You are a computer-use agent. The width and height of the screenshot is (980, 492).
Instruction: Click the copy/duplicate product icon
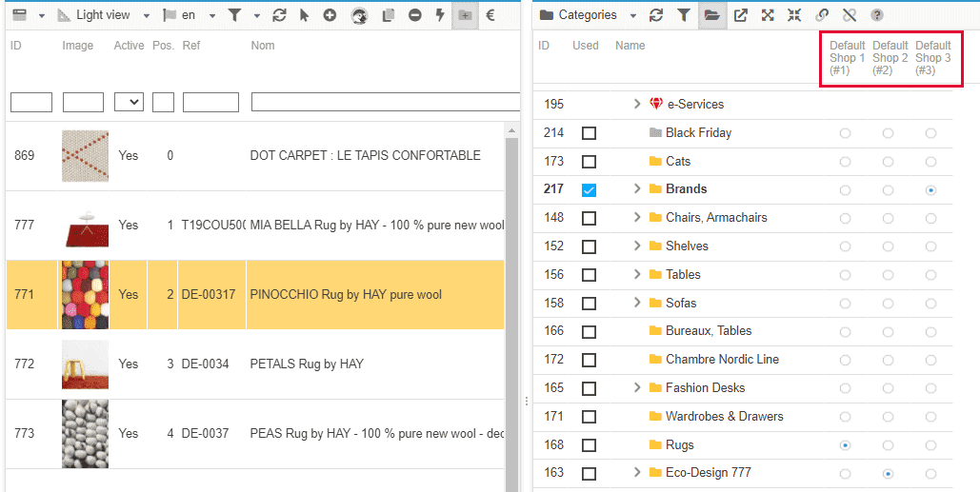(388, 15)
